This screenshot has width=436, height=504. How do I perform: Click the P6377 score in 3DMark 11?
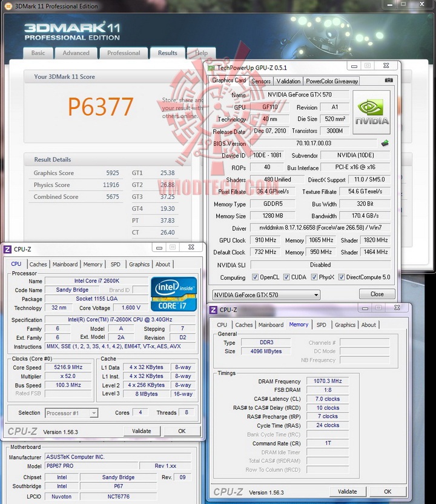[x=101, y=107]
